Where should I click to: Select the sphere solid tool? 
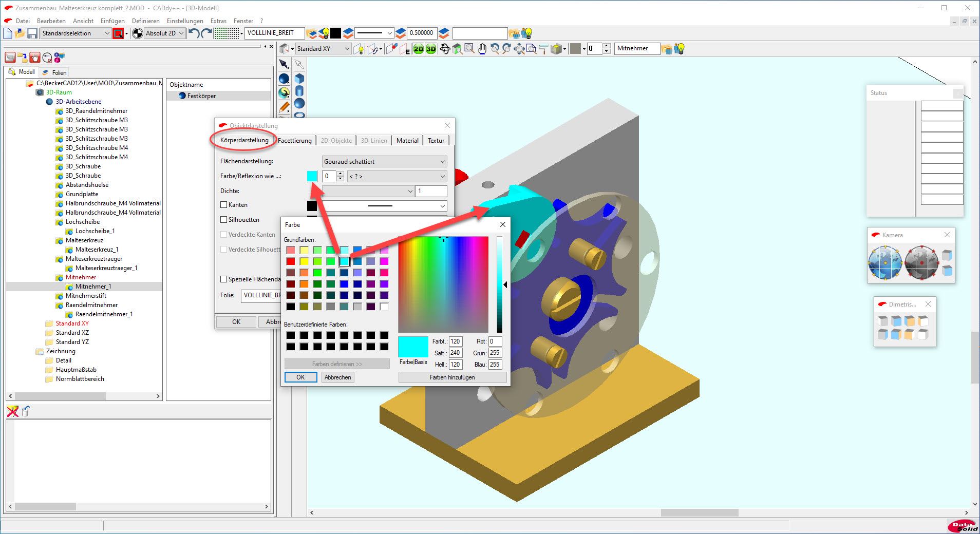(x=299, y=104)
